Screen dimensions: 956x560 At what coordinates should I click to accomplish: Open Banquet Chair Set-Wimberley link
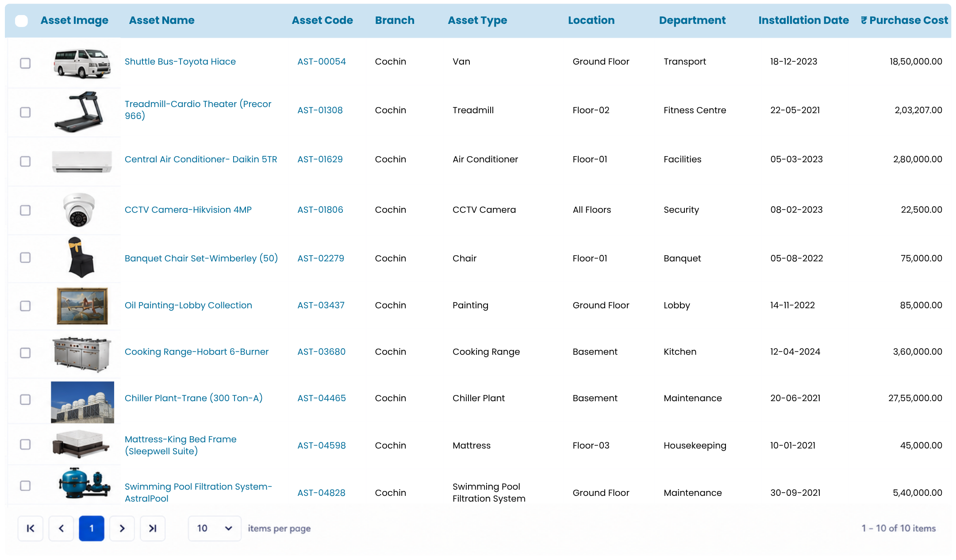click(x=201, y=258)
